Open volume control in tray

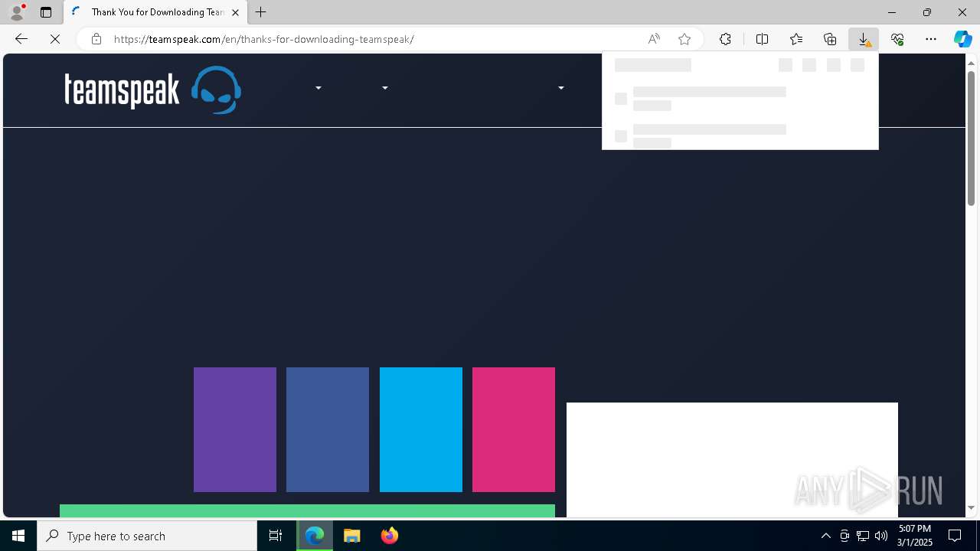881,536
